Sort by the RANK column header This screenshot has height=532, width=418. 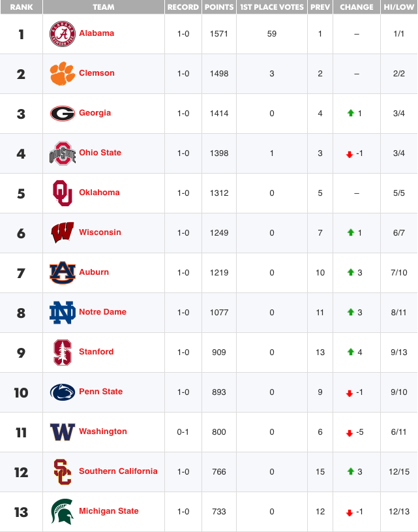22,7
